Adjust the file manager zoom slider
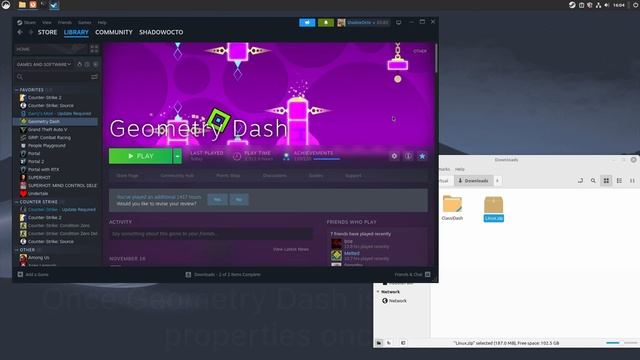The width and height of the screenshot is (640, 360). [x=622, y=343]
